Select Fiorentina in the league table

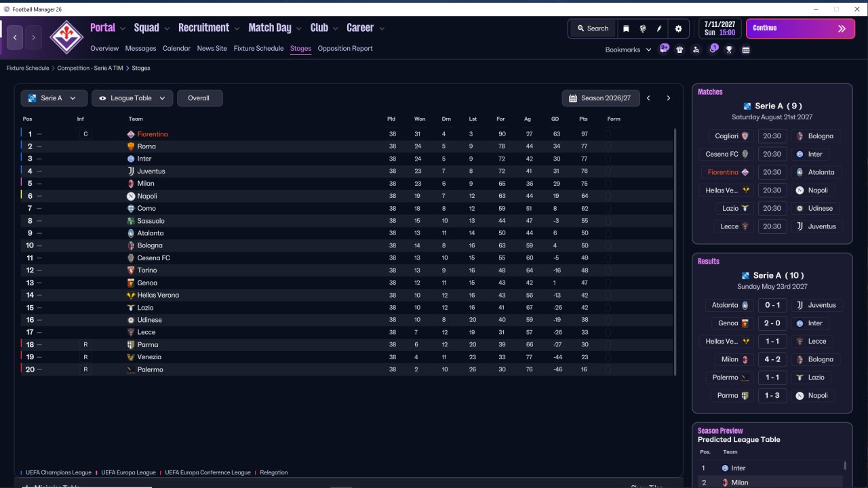153,134
